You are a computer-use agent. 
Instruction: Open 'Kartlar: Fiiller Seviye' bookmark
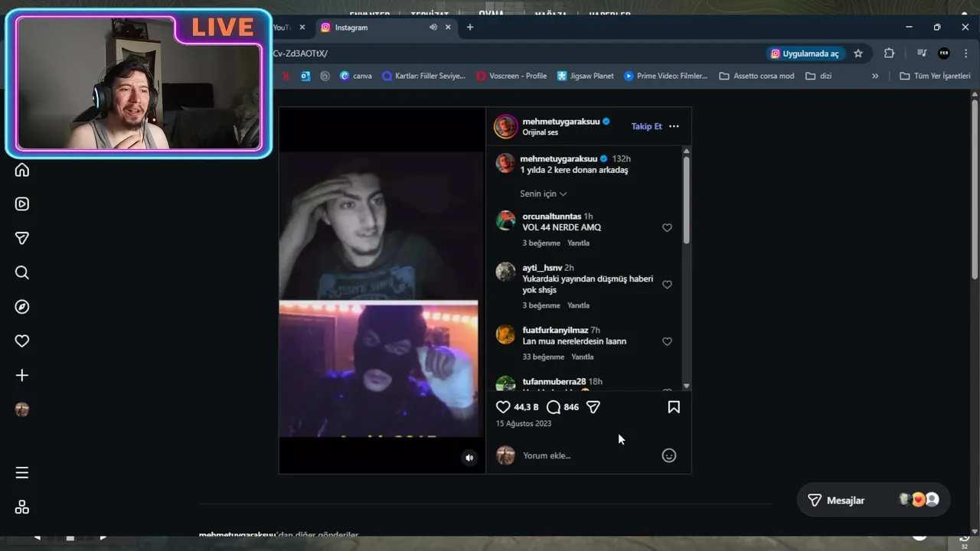click(423, 76)
